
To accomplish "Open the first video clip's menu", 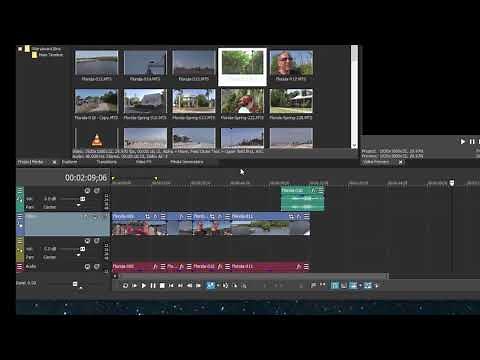I will (163, 217).
